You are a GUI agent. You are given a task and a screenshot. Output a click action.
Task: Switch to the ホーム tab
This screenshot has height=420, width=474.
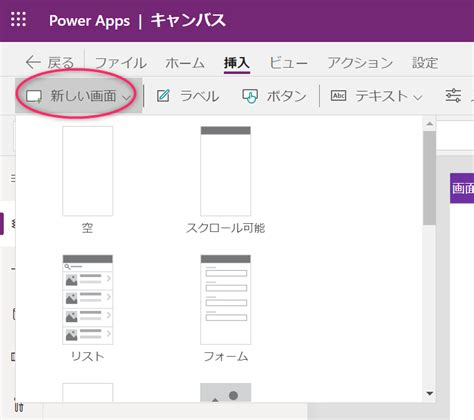185,63
